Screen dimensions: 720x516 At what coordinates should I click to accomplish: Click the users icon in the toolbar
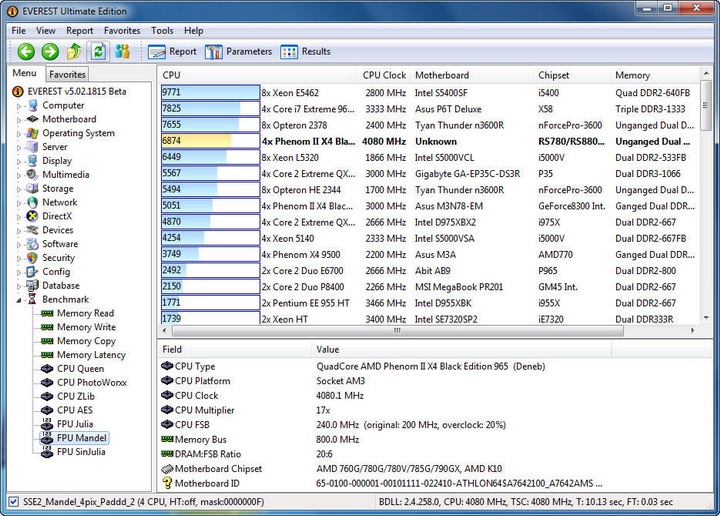click(x=121, y=52)
